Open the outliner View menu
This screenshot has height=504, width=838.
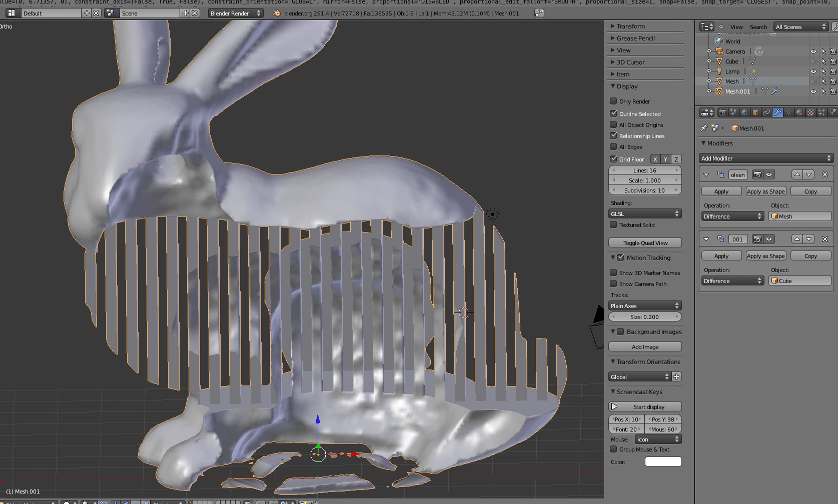[736, 27]
